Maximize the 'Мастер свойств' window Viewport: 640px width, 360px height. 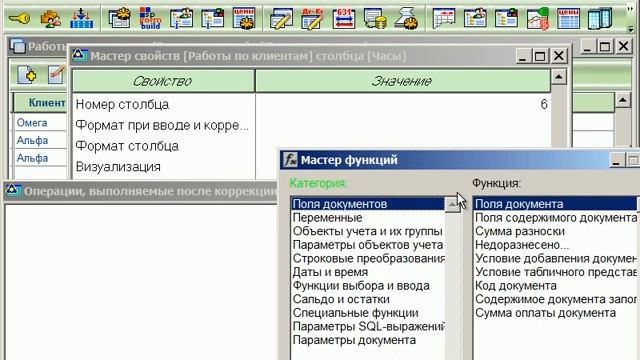pos(540,56)
